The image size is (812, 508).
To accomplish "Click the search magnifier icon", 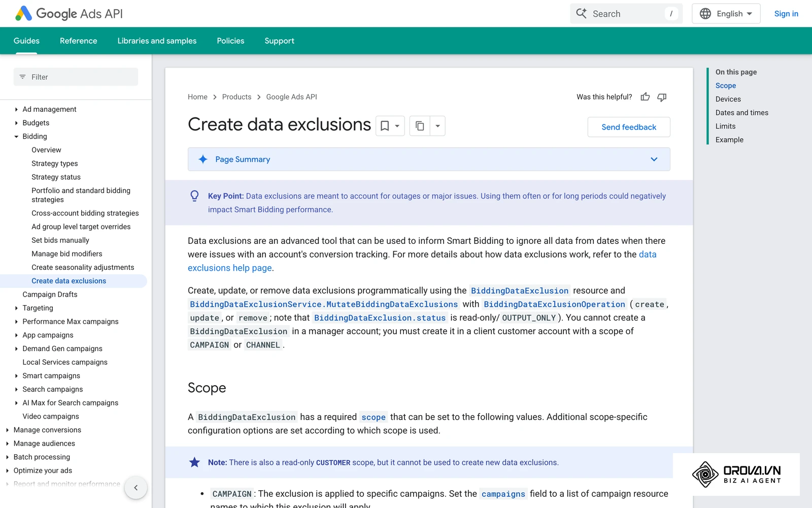I will [581, 14].
